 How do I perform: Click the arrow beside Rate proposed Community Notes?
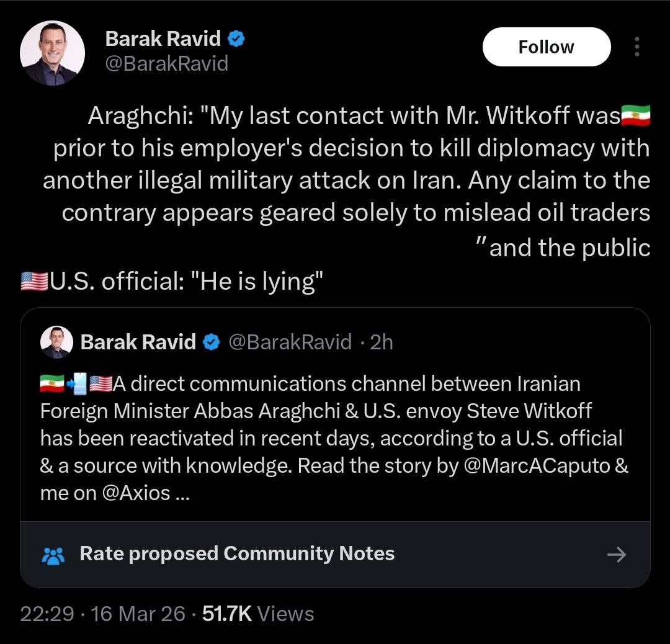(616, 554)
